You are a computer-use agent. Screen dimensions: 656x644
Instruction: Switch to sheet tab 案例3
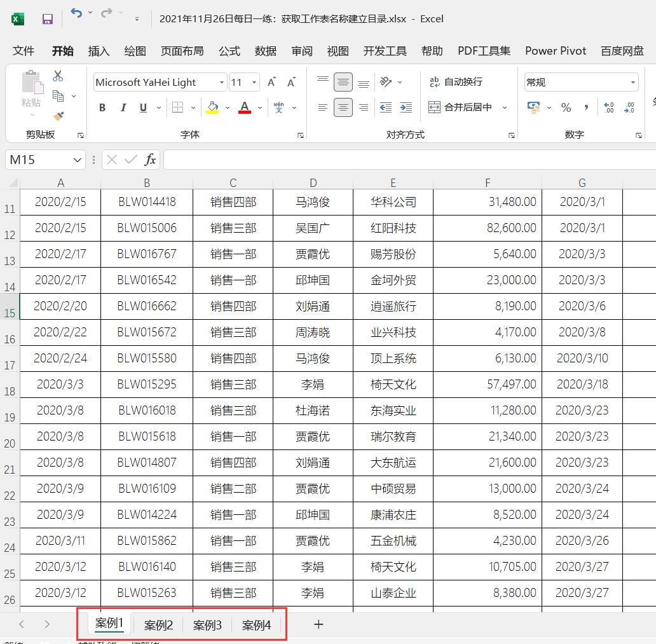tap(207, 625)
